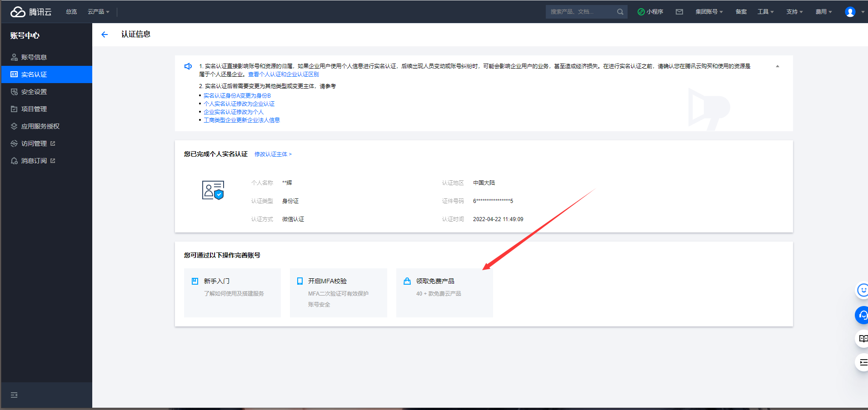Click the 安全设置 shield icon
This screenshot has height=410, width=868.
click(x=14, y=92)
